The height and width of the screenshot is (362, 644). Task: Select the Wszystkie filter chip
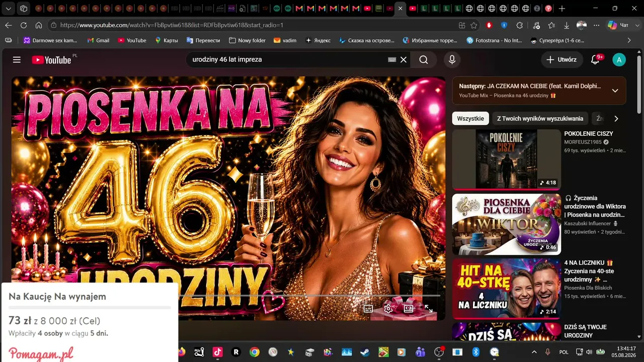pos(470,119)
